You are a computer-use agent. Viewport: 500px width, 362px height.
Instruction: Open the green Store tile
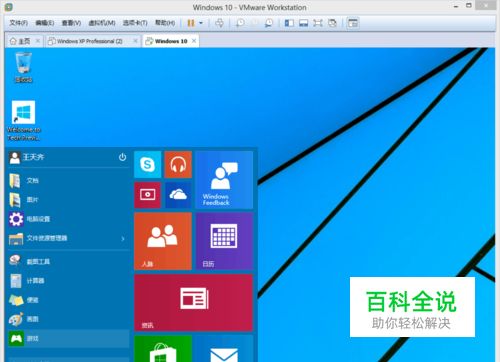(163, 349)
